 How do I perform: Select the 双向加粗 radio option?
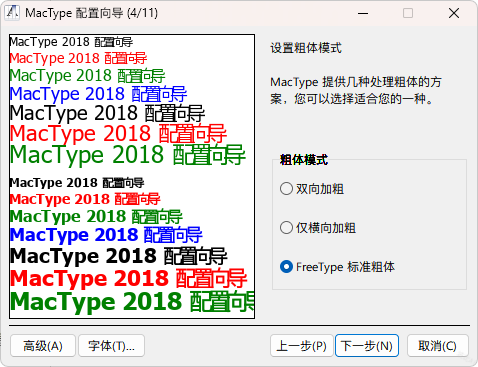[312, 189]
